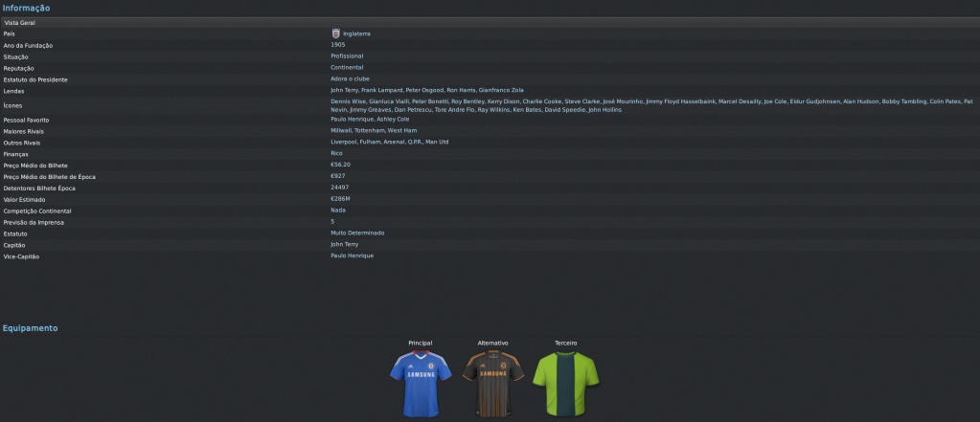The width and height of the screenshot is (980, 422).
Task: Click West Ham rival club
Action: point(402,130)
